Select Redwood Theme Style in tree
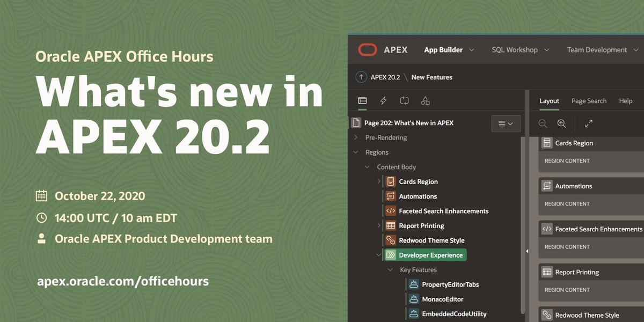 tap(431, 240)
